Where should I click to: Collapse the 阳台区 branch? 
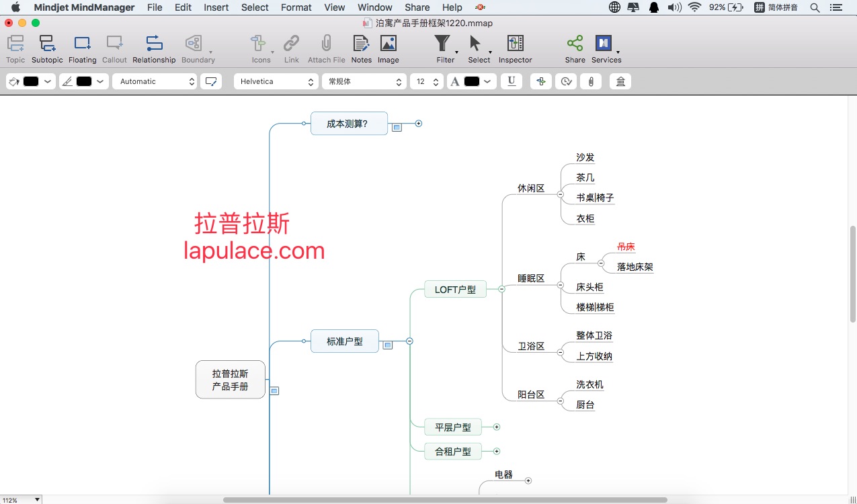560,401
